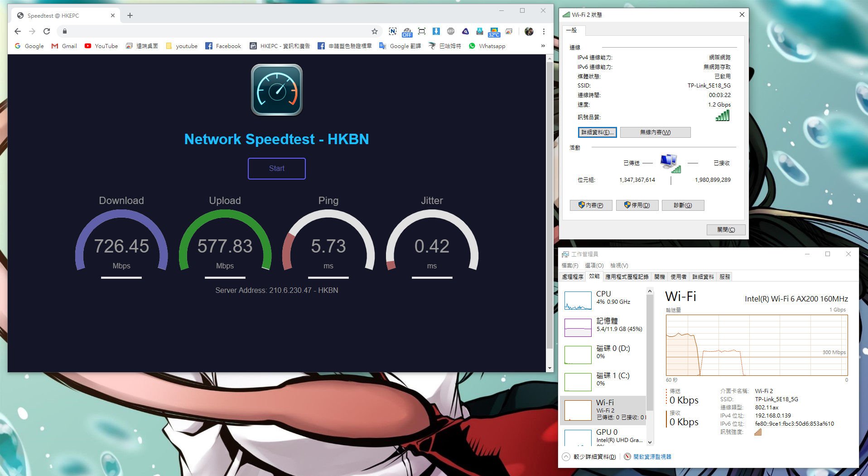Select the 磁碟 1 (C:) performance item
Screen dimensions: 868x476
603,381
